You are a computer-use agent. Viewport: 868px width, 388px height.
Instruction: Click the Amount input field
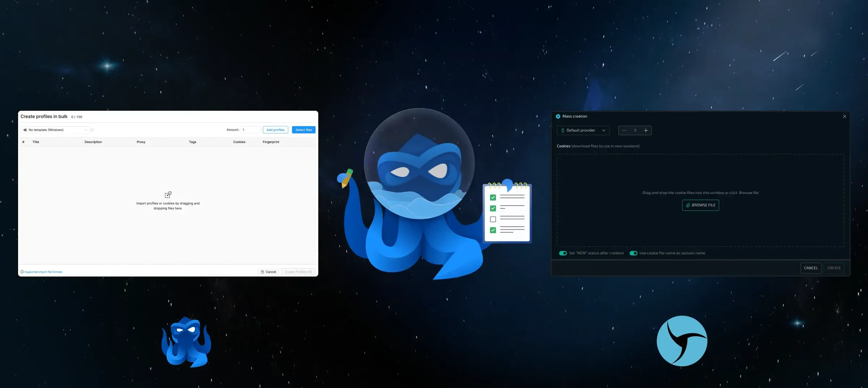point(250,130)
